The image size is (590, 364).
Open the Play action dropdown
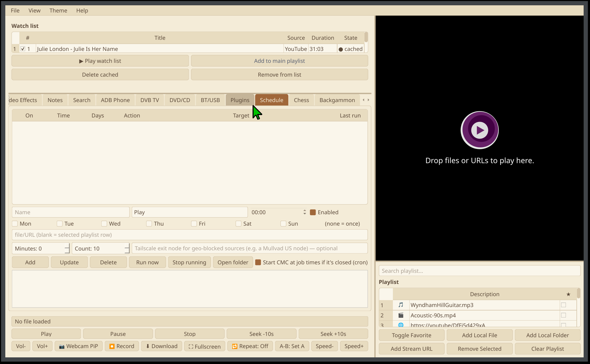(190, 212)
